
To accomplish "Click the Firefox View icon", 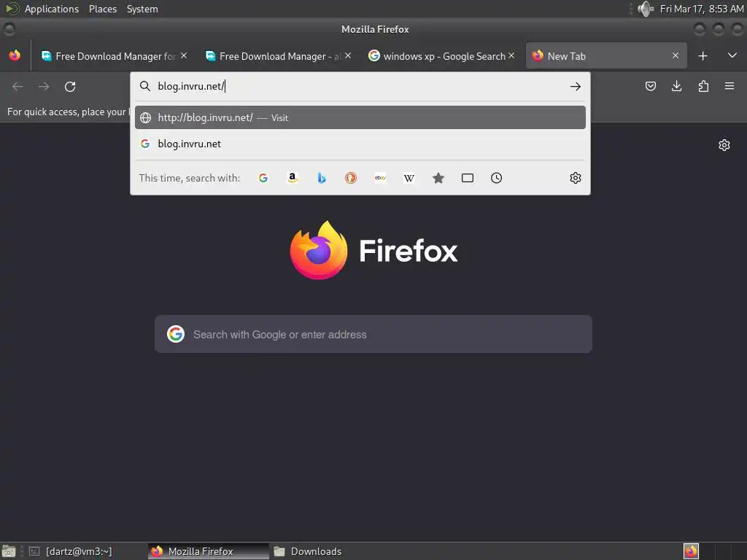I will point(15,55).
